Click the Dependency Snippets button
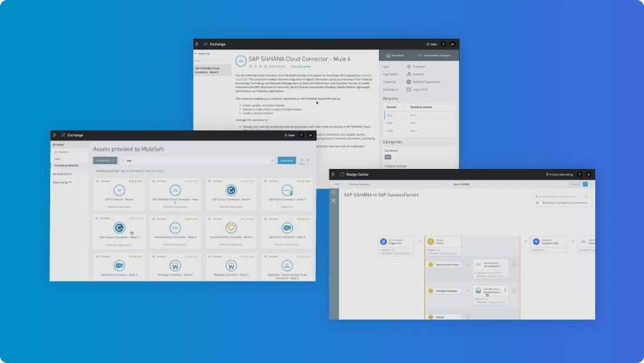This screenshot has height=363, width=644. (434, 55)
